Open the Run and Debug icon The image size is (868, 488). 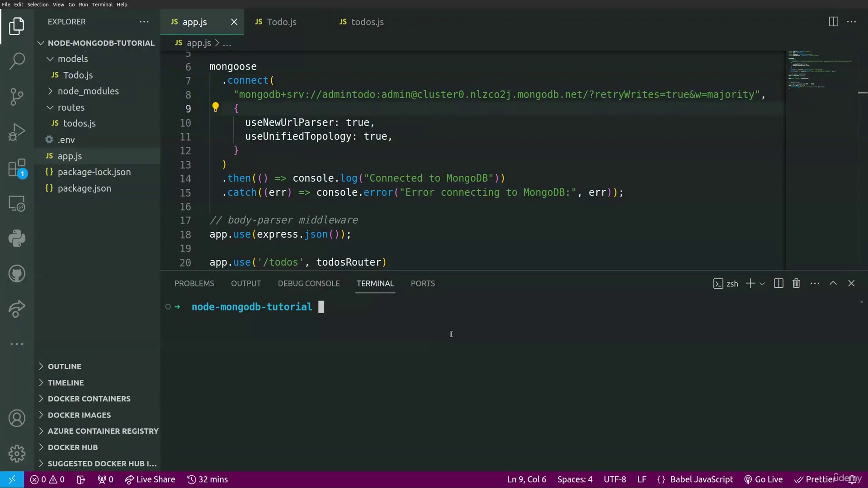pyautogui.click(x=17, y=132)
